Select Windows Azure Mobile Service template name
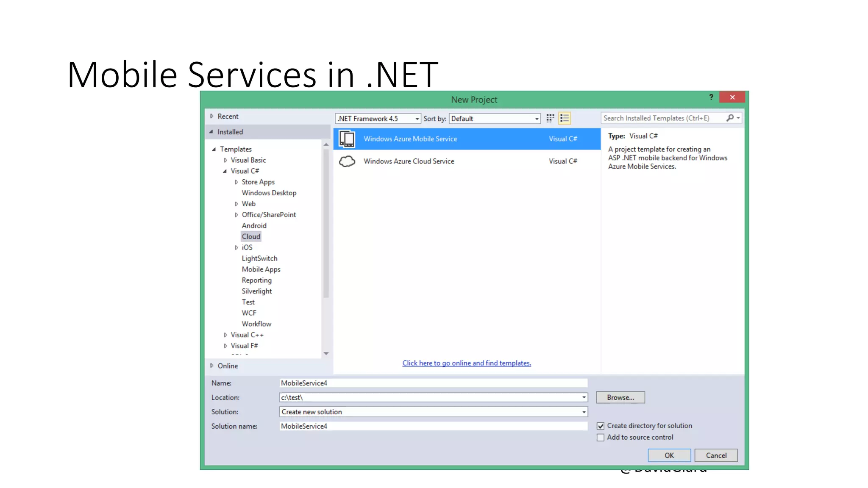 tap(410, 139)
